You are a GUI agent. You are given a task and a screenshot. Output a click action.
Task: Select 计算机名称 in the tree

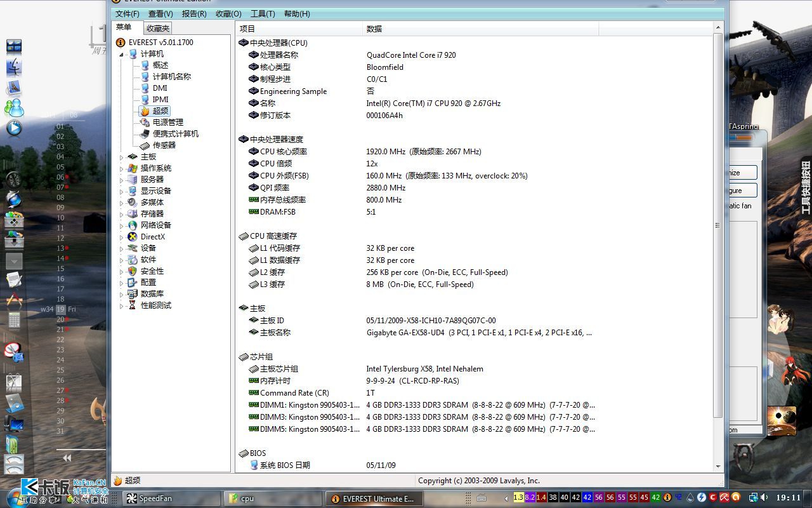pos(171,77)
